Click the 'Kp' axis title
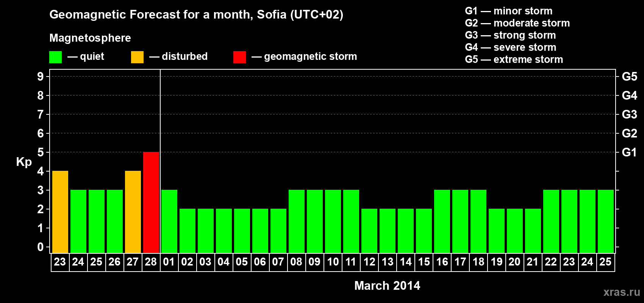Screen dimensions: 644x303 tap(24, 162)
